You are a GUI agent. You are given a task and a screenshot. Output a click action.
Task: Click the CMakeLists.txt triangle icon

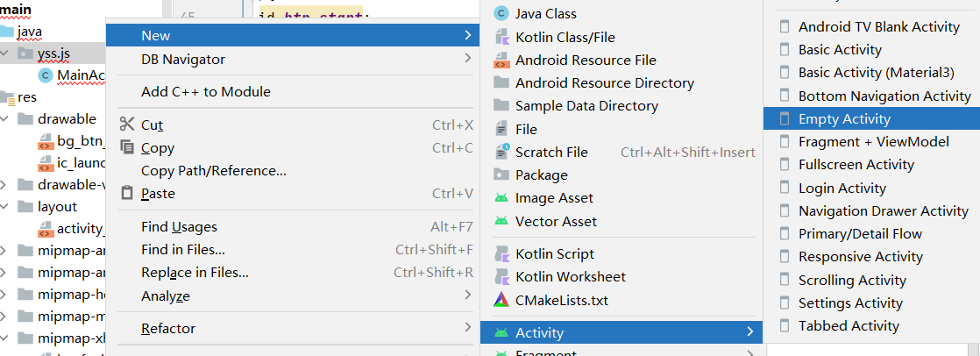(501, 300)
